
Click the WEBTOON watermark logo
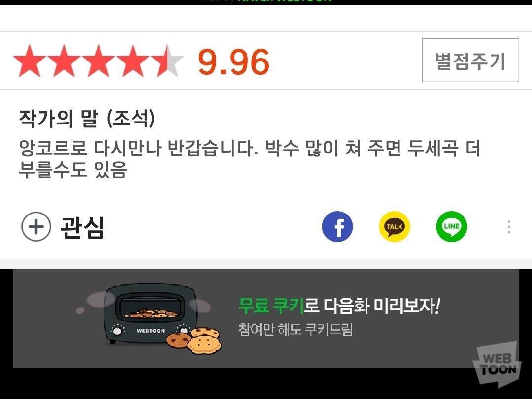pyautogui.click(x=497, y=365)
